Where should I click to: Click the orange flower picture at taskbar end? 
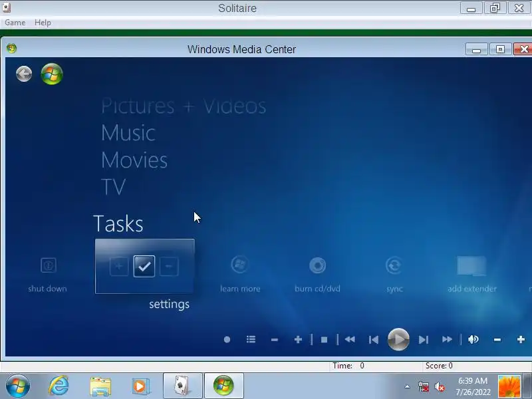(x=509, y=386)
